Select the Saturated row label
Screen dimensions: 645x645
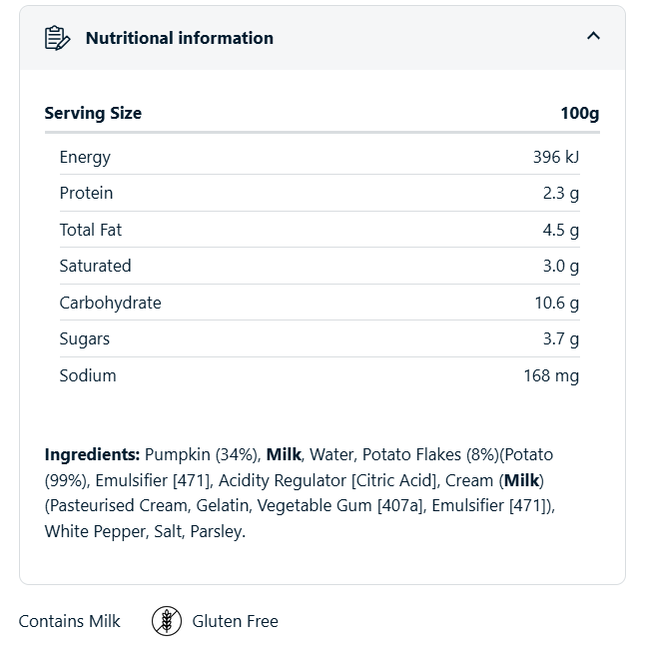(x=95, y=266)
